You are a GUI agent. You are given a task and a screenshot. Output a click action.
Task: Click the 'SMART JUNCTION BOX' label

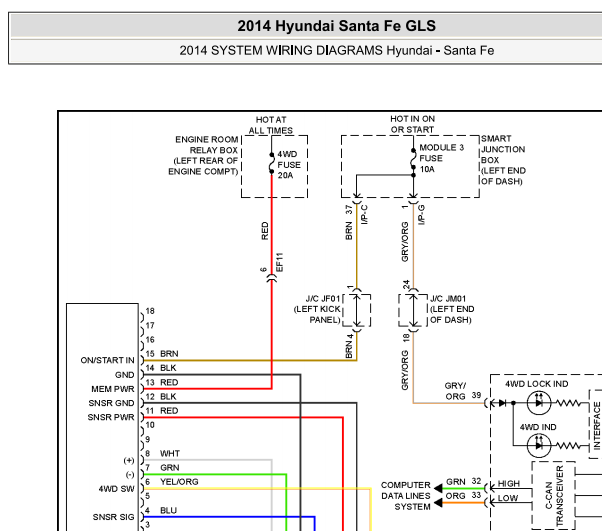pyautogui.click(x=503, y=149)
